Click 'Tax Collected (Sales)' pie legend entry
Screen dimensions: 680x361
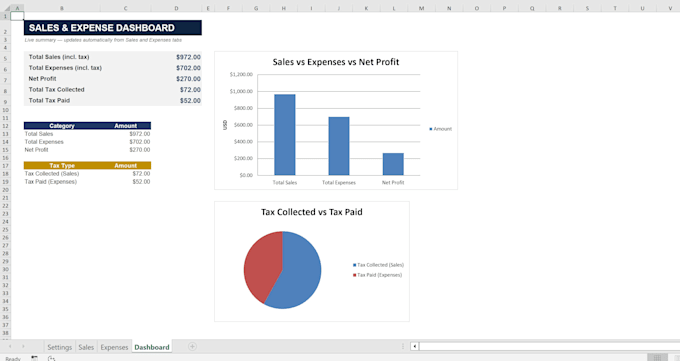(378, 265)
